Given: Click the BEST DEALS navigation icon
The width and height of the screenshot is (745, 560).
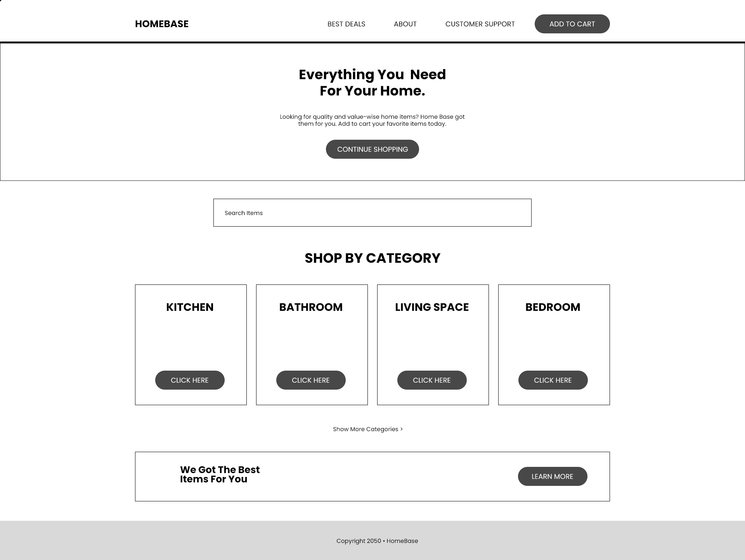Looking at the screenshot, I should 346,24.
